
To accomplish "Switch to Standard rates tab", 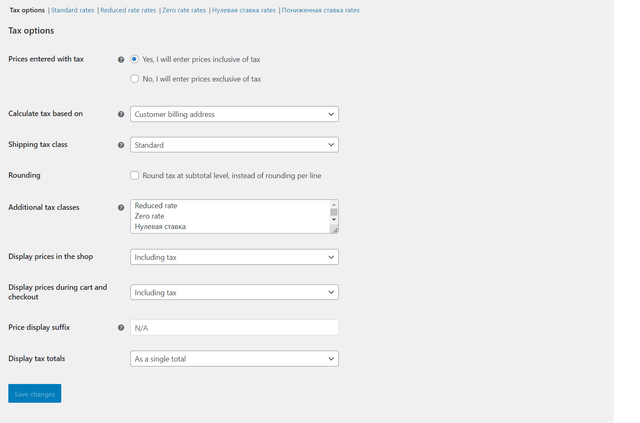I will pos(72,10).
